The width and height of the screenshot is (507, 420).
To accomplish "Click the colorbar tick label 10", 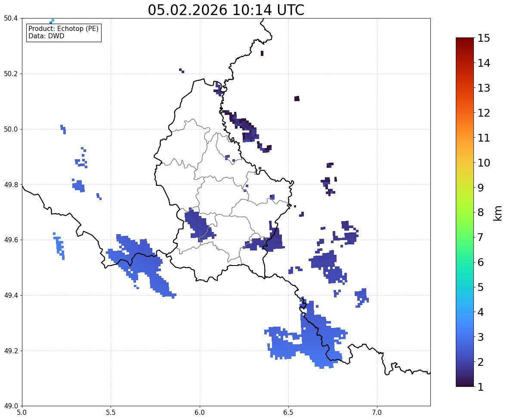I will pyautogui.click(x=484, y=163).
